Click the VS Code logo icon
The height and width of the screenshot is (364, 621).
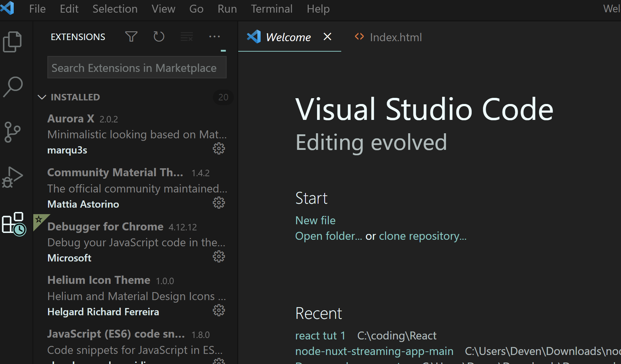tap(7, 8)
